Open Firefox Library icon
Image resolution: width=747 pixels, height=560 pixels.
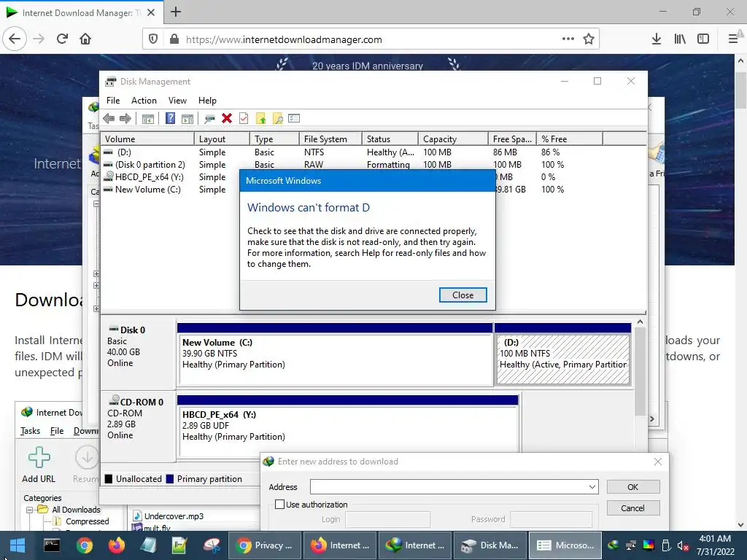pyautogui.click(x=680, y=39)
